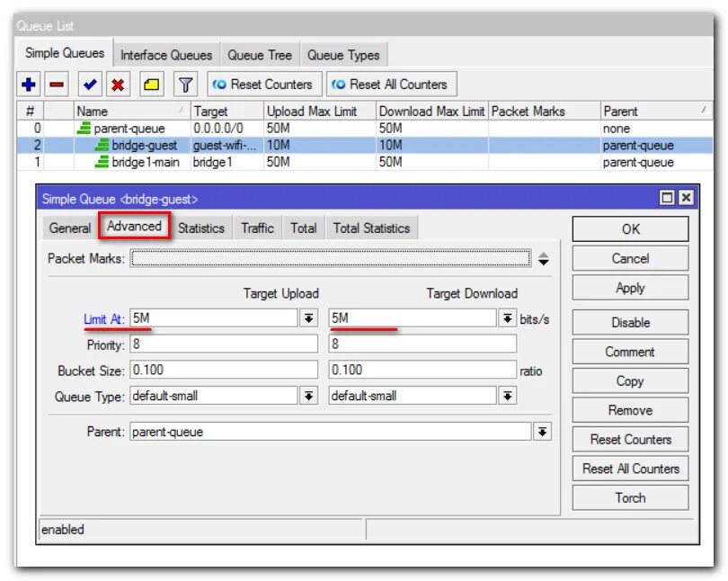This screenshot has height=581, width=728.
Task: Remove selected queue with red minus icon
Action: click(57, 85)
